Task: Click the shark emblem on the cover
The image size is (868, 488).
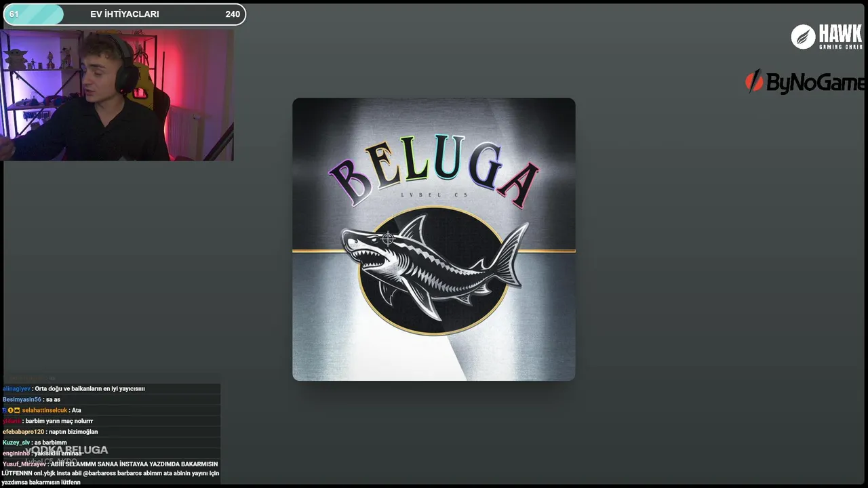Action: pyautogui.click(x=434, y=271)
